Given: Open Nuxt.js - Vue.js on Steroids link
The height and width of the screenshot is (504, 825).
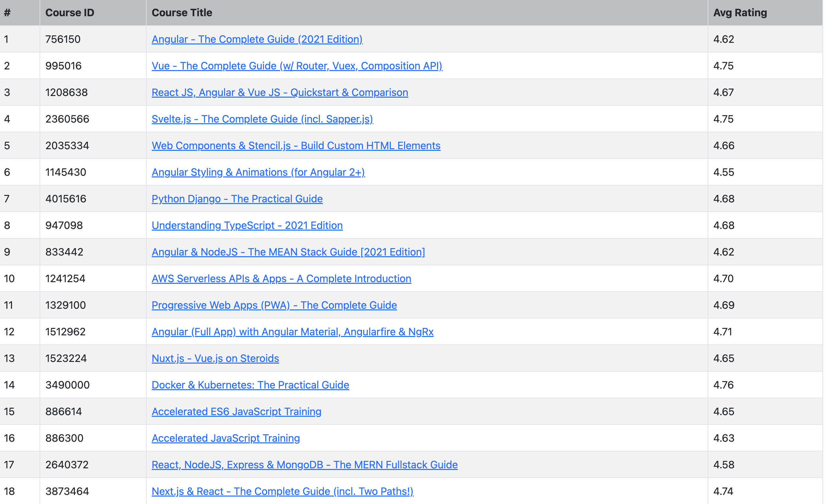Looking at the screenshot, I should pos(215,358).
